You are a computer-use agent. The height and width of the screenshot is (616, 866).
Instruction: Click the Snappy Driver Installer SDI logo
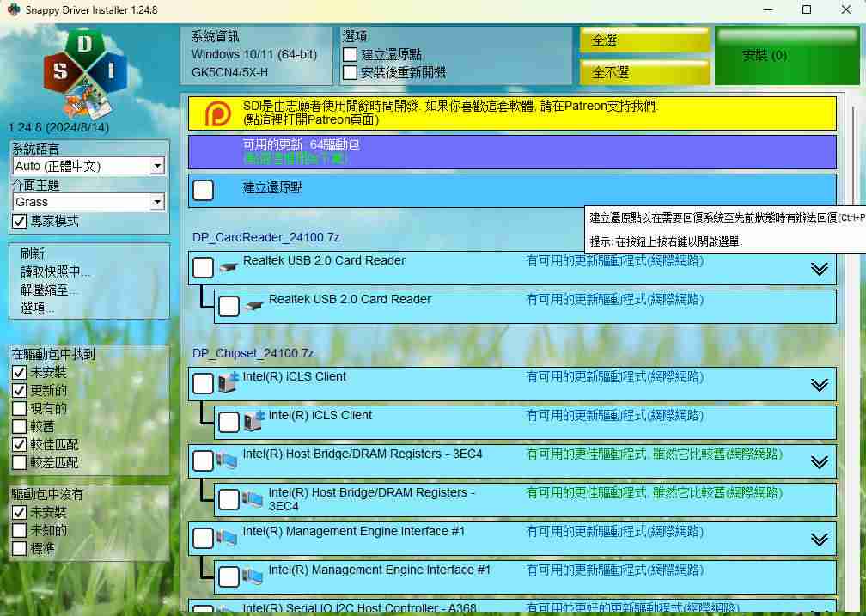[x=84, y=74]
